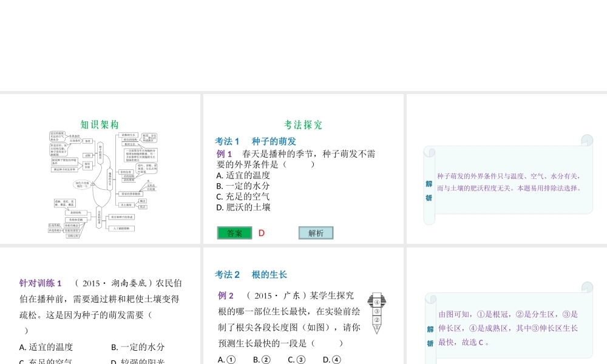The height and width of the screenshot is (364, 607).
Task: Select the 考法探究 heading
Action: point(303,124)
